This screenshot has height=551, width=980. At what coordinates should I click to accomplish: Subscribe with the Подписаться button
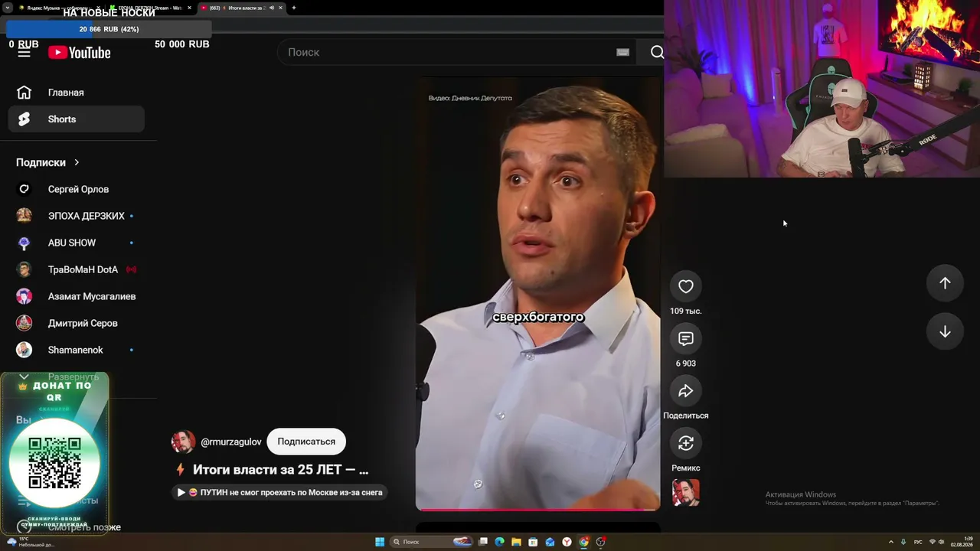(x=306, y=442)
